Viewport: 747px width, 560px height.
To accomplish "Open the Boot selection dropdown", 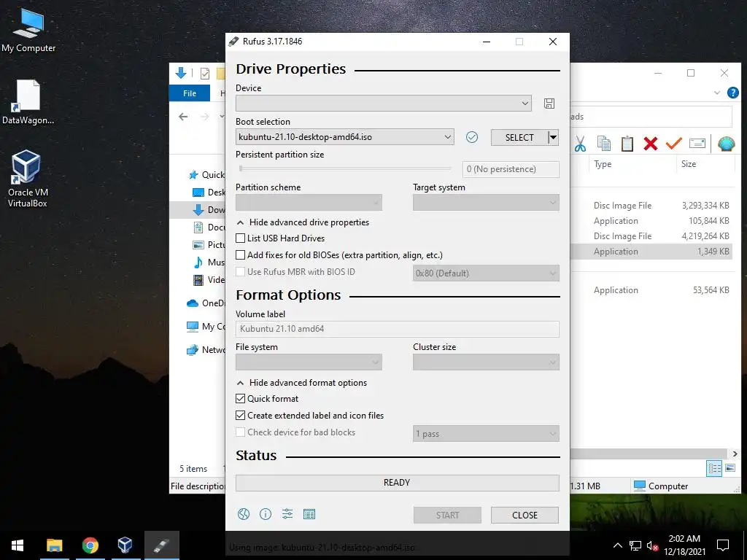I will coord(344,137).
